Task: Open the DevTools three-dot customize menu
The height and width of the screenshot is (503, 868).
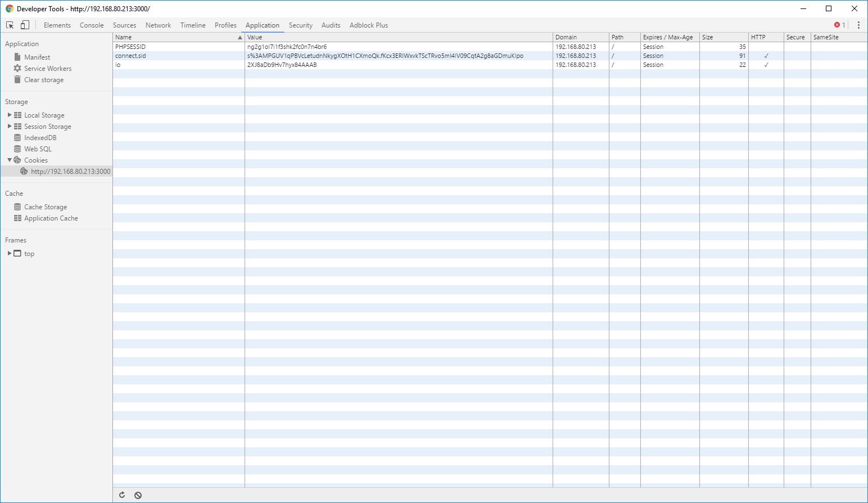Action: point(858,25)
